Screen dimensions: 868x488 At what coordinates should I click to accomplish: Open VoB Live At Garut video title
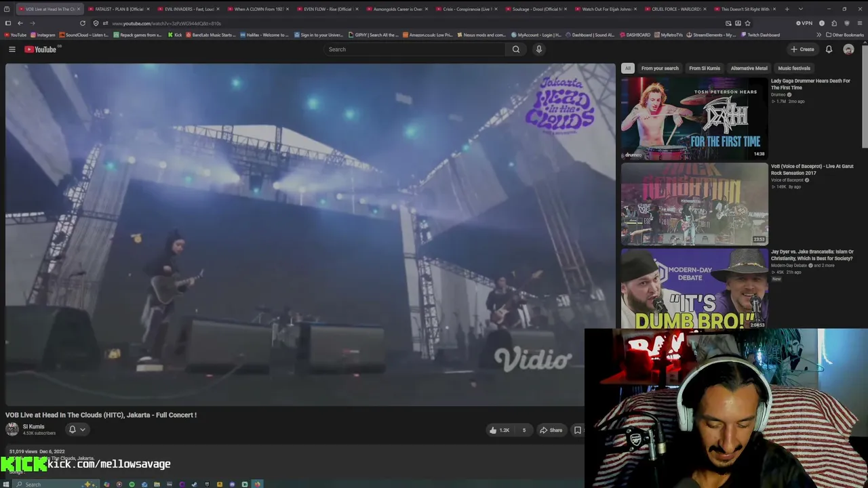[x=812, y=169]
